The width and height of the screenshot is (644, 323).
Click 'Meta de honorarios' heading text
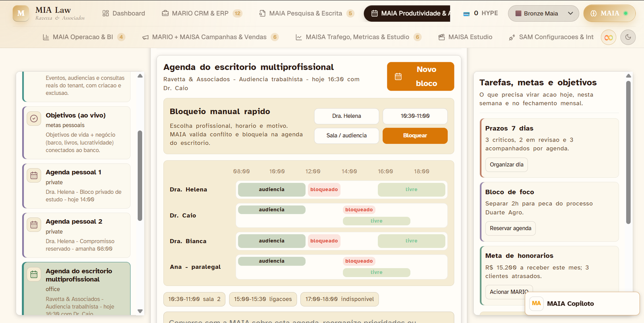(519, 256)
